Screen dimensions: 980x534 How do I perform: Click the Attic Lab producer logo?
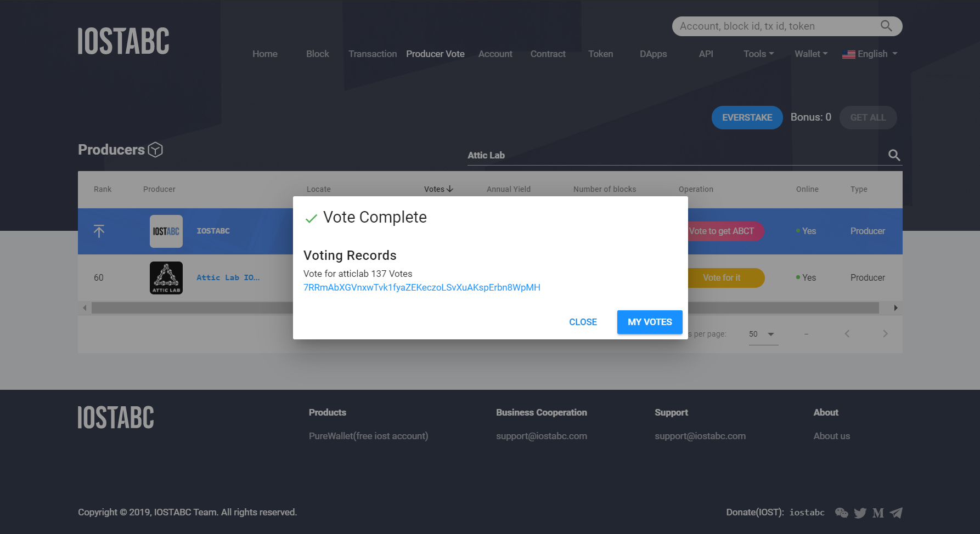[166, 278]
